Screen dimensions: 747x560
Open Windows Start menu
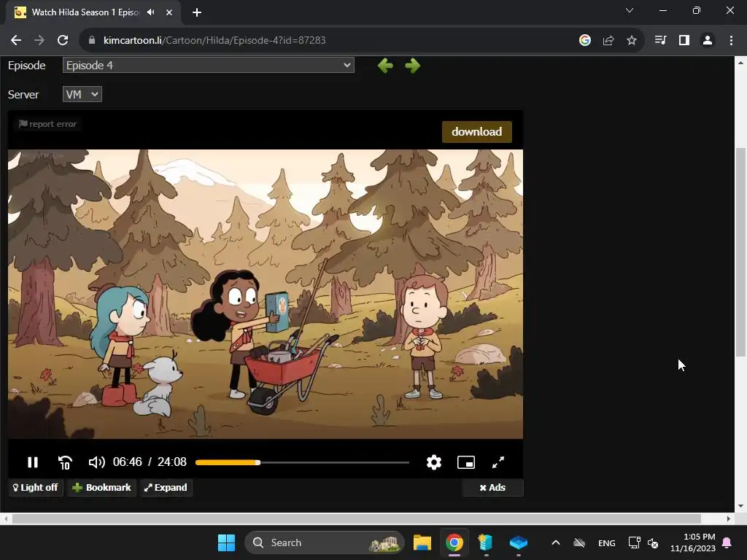(x=226, y=542)
